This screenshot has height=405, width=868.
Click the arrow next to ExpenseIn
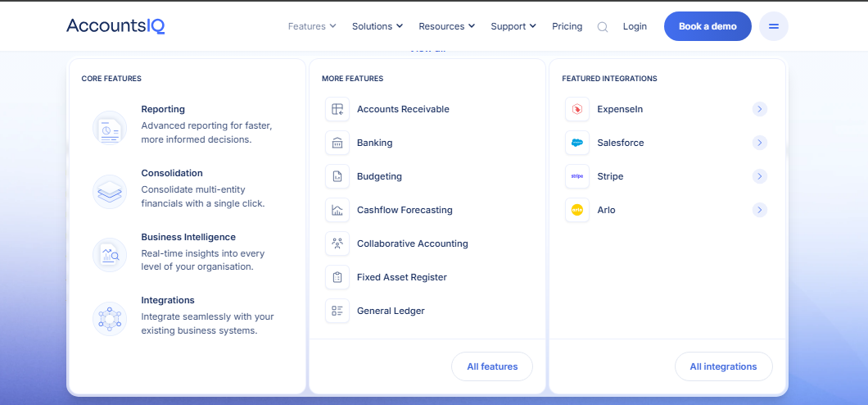pyautogui.click(x=760, y=109)
